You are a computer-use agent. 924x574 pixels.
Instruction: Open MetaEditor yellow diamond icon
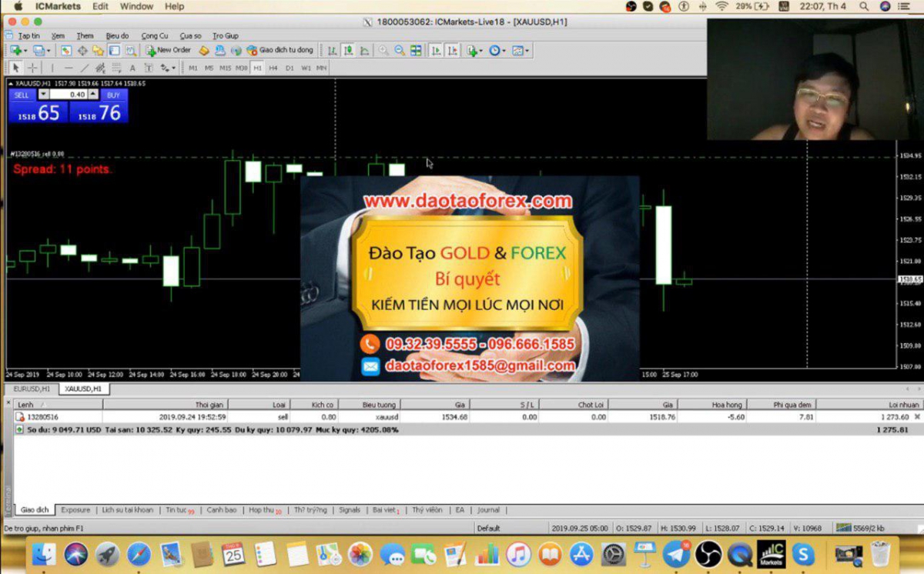(x=204, y=50)
